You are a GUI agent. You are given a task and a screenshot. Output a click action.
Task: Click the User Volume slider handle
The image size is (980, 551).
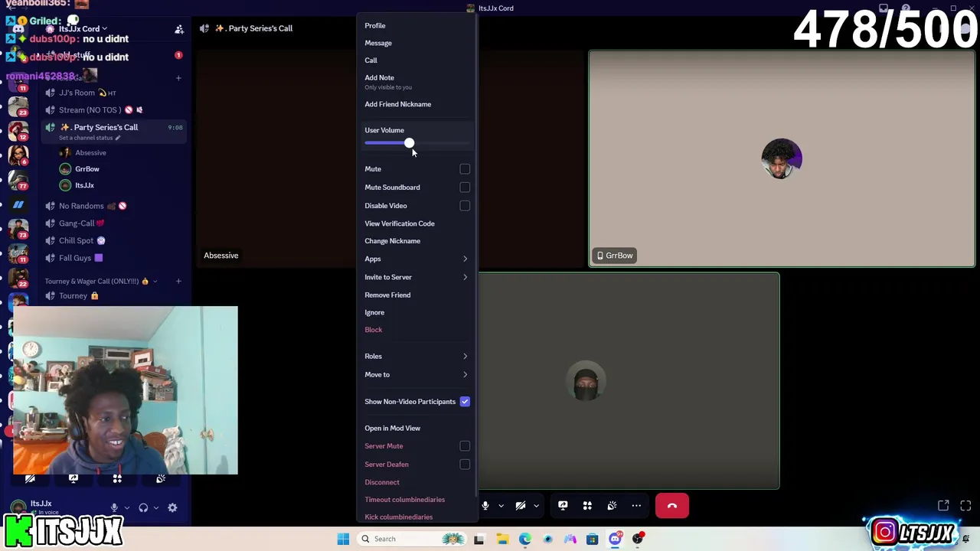(409, 143)
